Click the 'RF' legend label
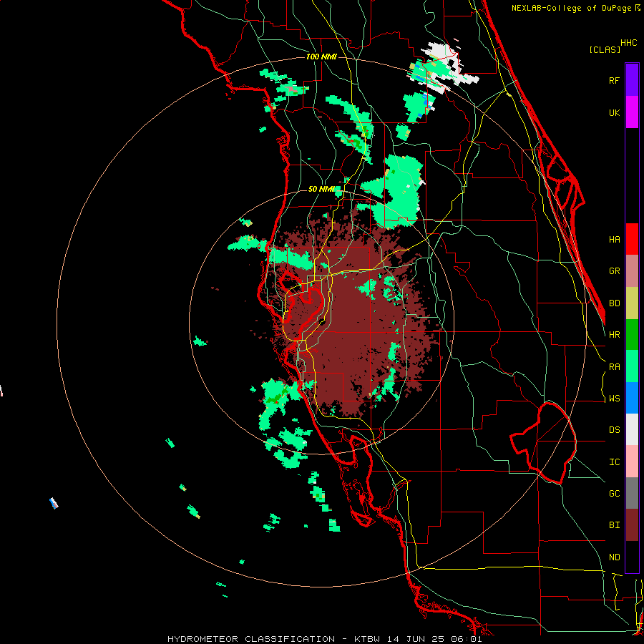The height and width of the screenshot is (644, 644). [x=614, y=80]
